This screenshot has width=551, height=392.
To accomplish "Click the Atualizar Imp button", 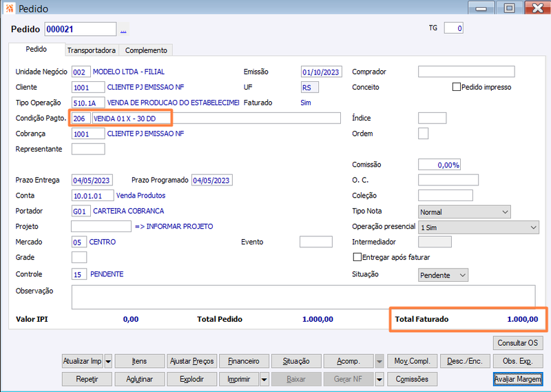I will pyautogui.click(x=82, y=361).
